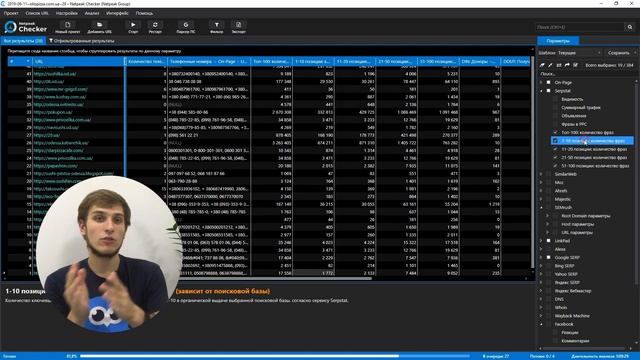Open the Настройки menu
Screen dimensions: 640x360
(67, 13)
